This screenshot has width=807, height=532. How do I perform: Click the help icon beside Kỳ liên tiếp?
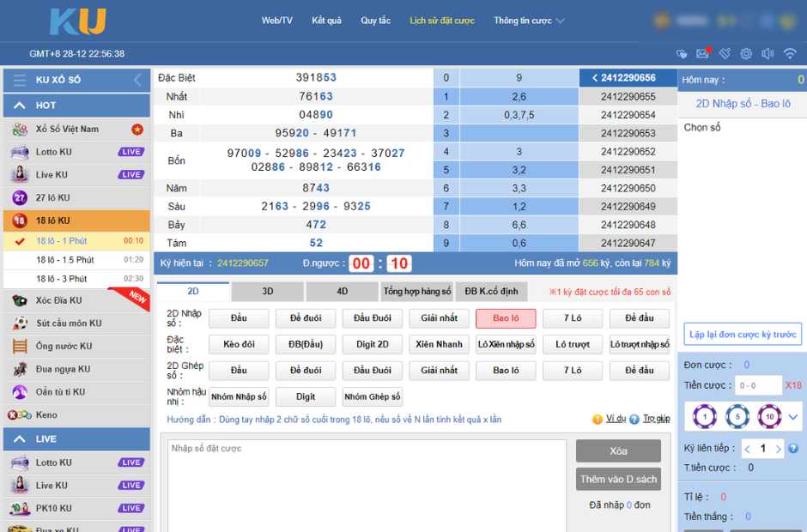pos(793,449)
